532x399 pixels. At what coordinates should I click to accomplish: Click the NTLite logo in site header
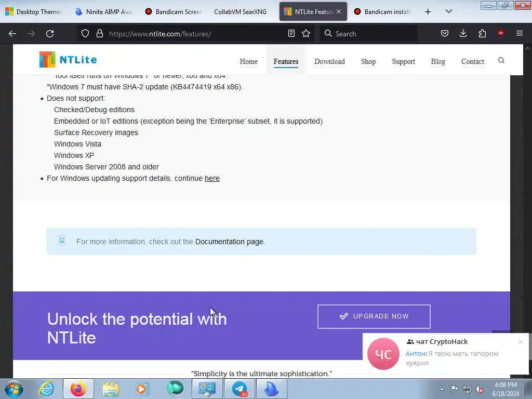coord(68,59)
